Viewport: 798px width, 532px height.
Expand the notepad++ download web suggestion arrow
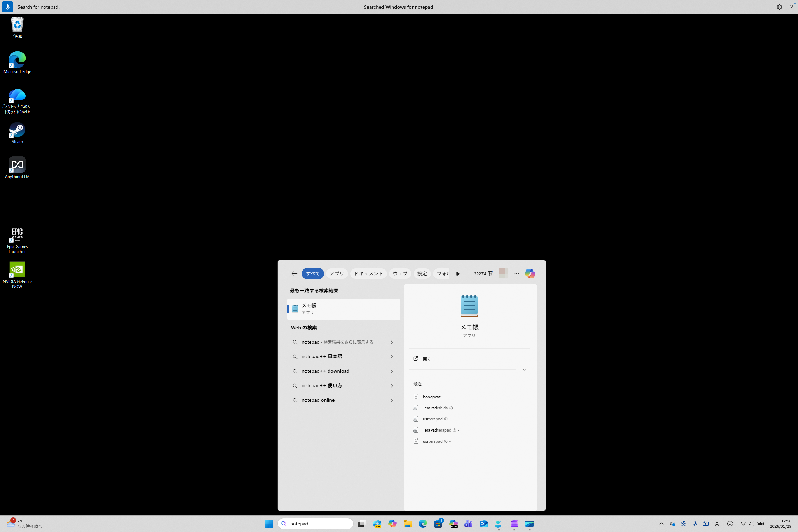pyautogui.click(x=392, y=371)
